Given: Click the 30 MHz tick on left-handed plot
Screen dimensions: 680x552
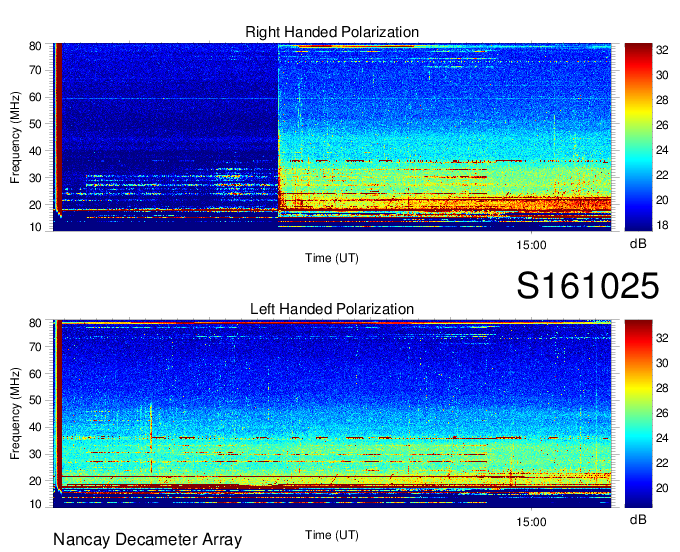Looking at the screenshot, I should click(35, 454).
